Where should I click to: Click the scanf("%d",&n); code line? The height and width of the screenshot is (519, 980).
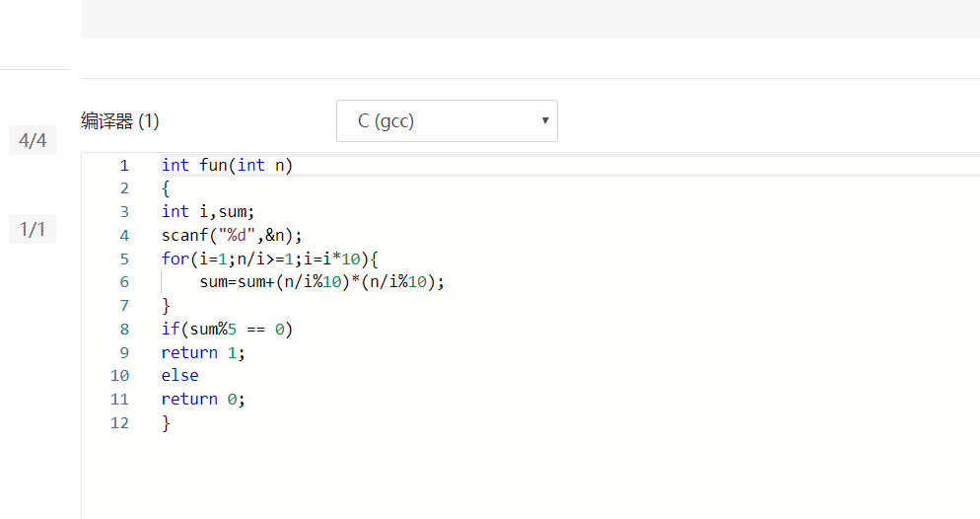coord(232,235)
